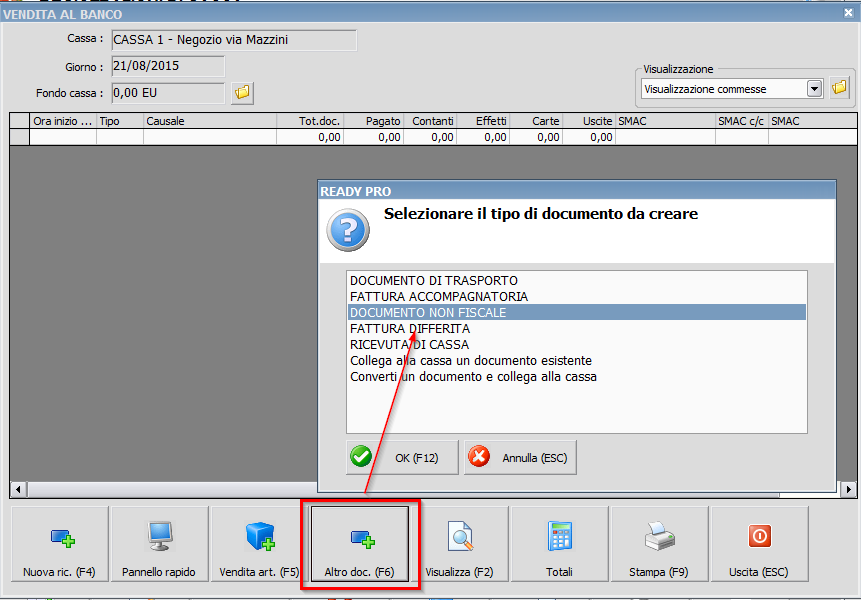Cancel dialog with Annulla (ESC)
Screen dimensions: 861x600
point(520,457)
